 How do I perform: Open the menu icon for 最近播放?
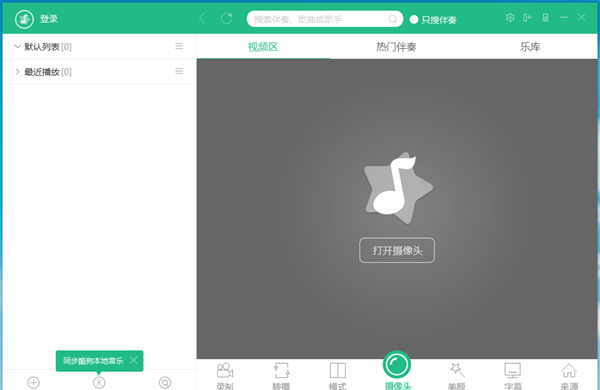tap(179, 72)
